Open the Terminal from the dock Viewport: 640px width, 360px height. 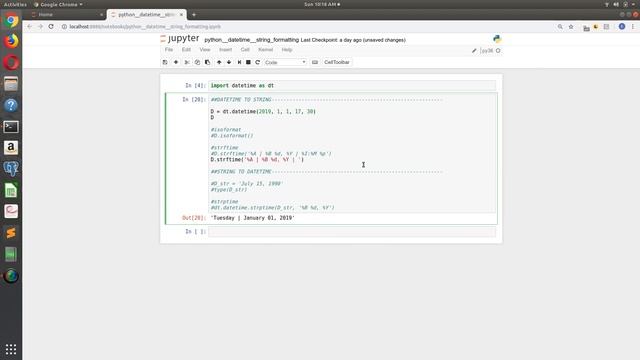click(x=11, y=127)
